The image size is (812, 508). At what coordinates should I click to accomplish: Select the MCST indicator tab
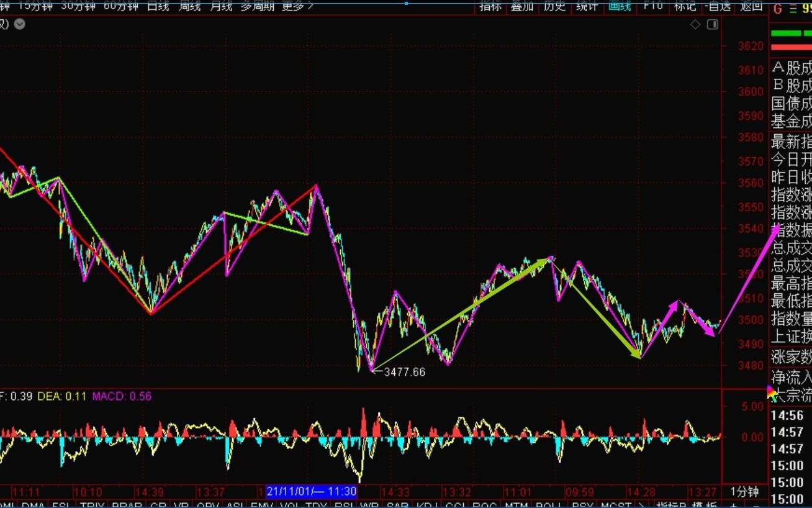pos(616,506)
